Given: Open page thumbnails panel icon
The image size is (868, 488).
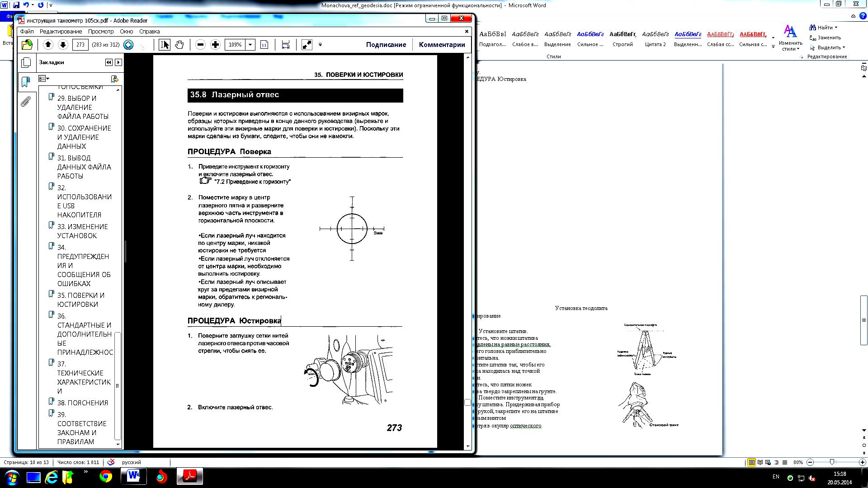Looking at the screenshot, I should click(26, 62).
